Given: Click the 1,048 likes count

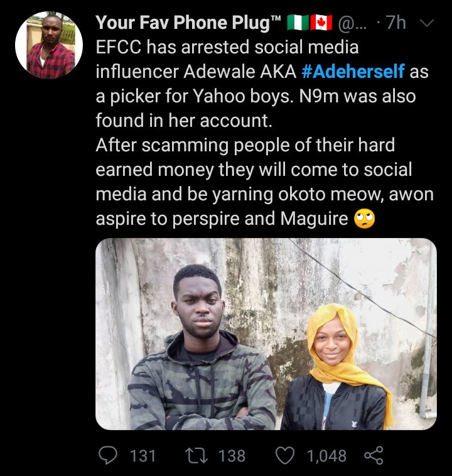Looking at the screenshot, I should point(326,455).
